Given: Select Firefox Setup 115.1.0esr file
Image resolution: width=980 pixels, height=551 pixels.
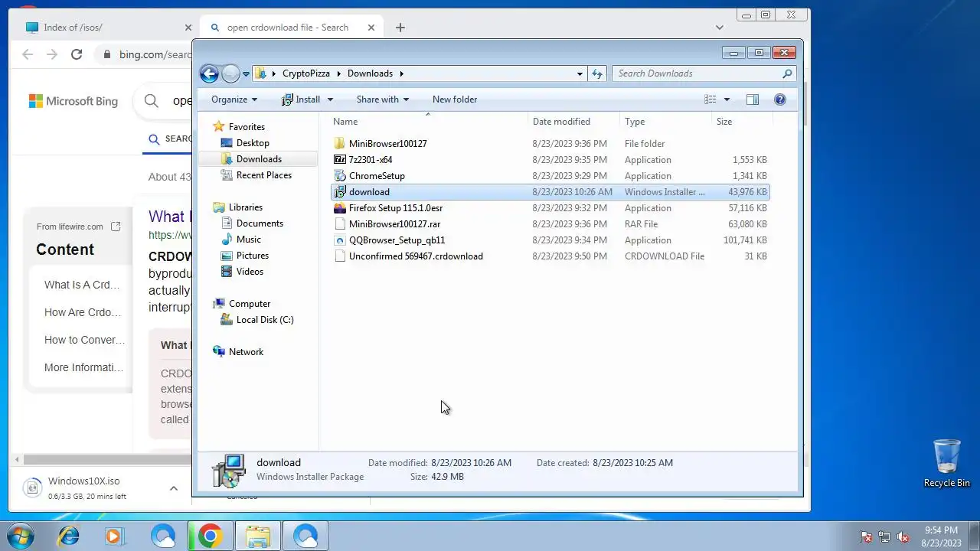Looking at the screenshot, I should [550, 208].
